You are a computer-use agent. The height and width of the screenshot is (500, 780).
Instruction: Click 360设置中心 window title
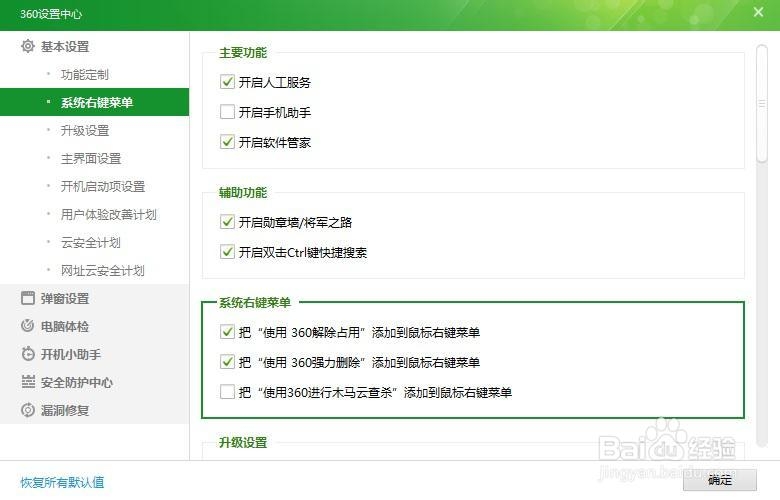[51, 14]
